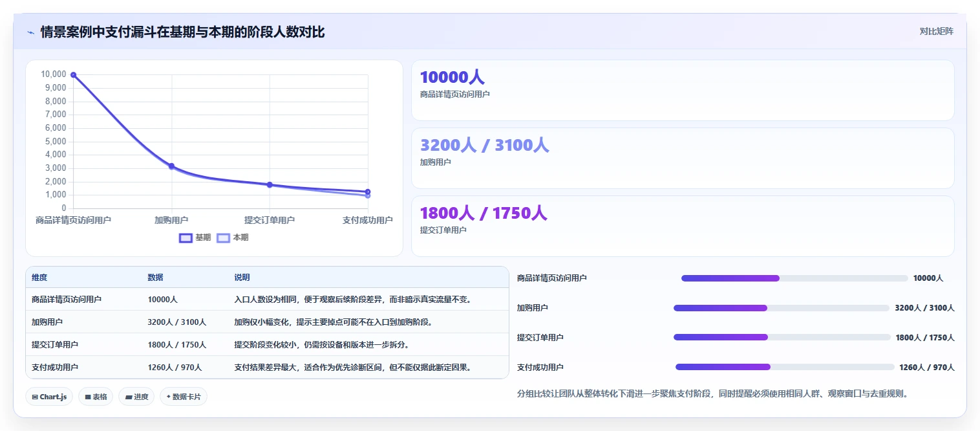980x431 pixels.
Task: Click the 说明 table column header
Action: (242, 278)
